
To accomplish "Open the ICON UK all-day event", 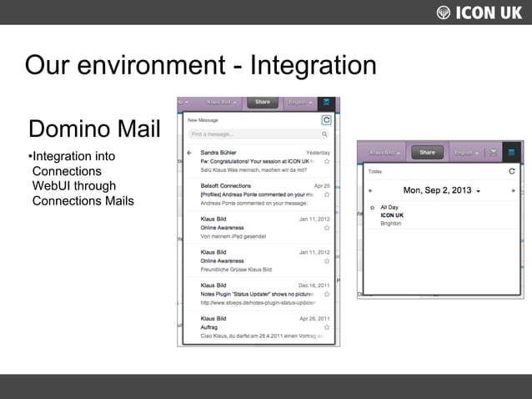I will pos(392,215).
